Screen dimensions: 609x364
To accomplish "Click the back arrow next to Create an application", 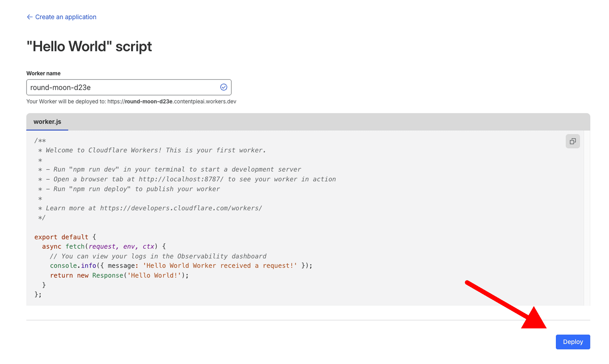I will [x=29, y=17].
